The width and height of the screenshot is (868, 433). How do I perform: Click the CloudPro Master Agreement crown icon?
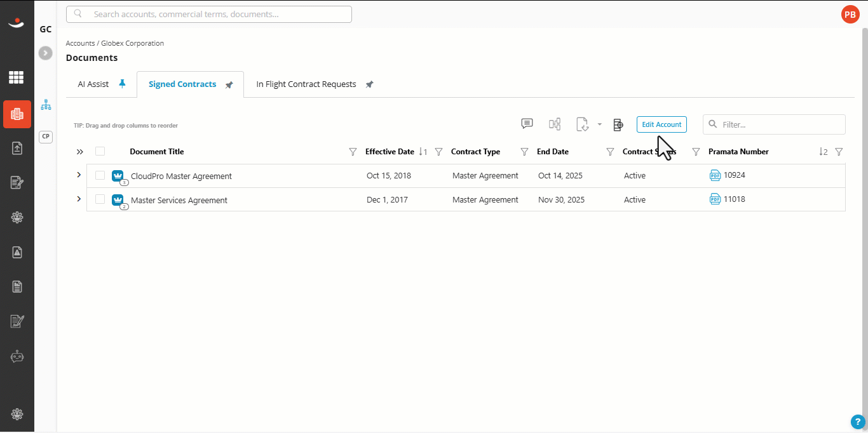pyautogui.click(x=118, y=176)
